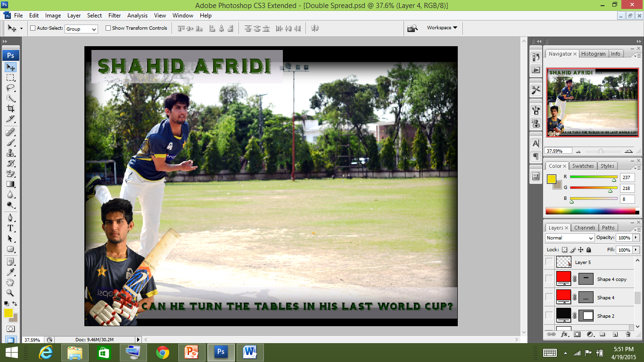644x362 pixels.
Task: Toggle lock transparent pixels
Action: point(565,250)
